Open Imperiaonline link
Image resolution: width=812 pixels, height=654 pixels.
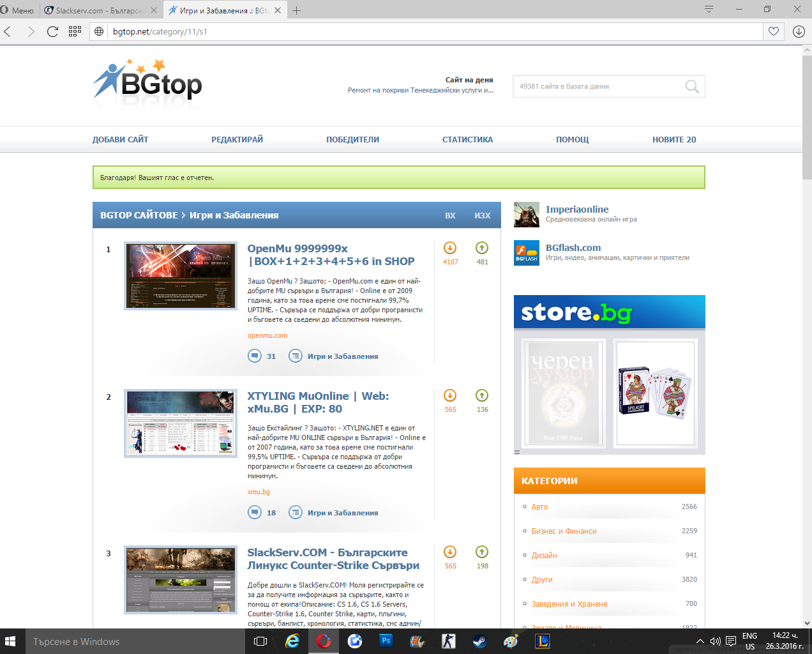[577, 209]
